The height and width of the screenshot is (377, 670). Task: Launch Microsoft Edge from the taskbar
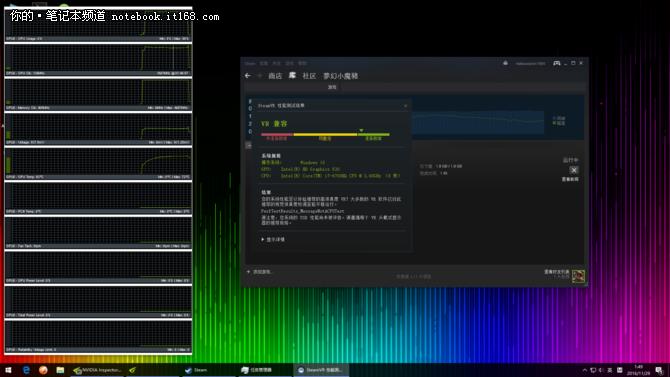click(x=26, y=370)
